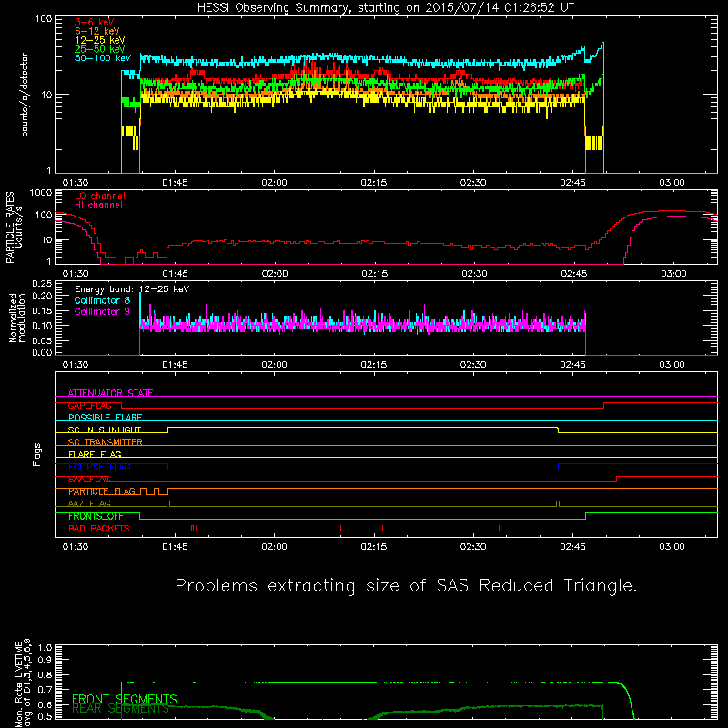This screenshot has width=728, height=728.
Task: Select the red 3-6 keV legend entry
Action: [95, 22]
